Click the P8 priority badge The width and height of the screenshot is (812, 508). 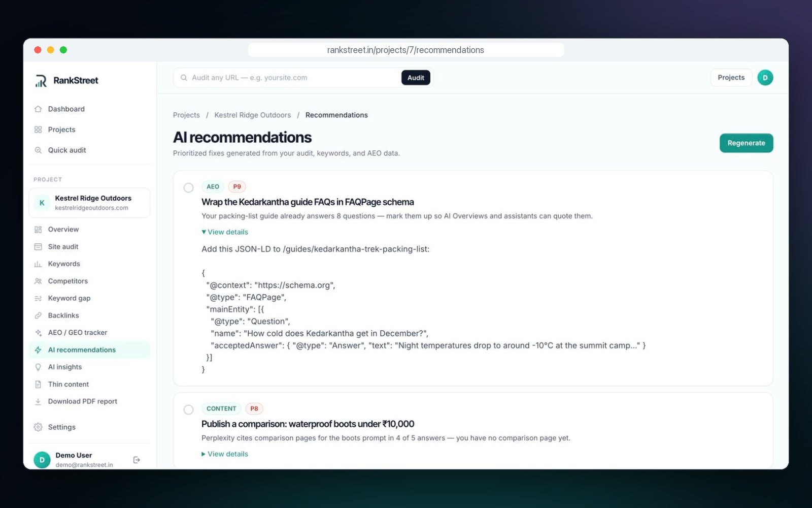(x=254, y=409)
